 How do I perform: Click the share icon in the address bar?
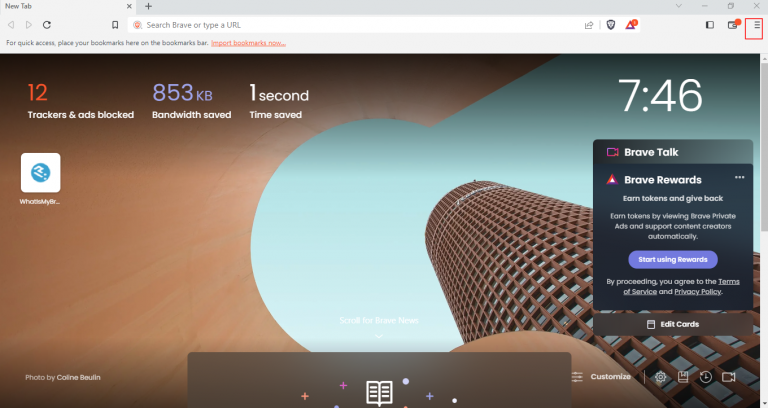(589, 24)
